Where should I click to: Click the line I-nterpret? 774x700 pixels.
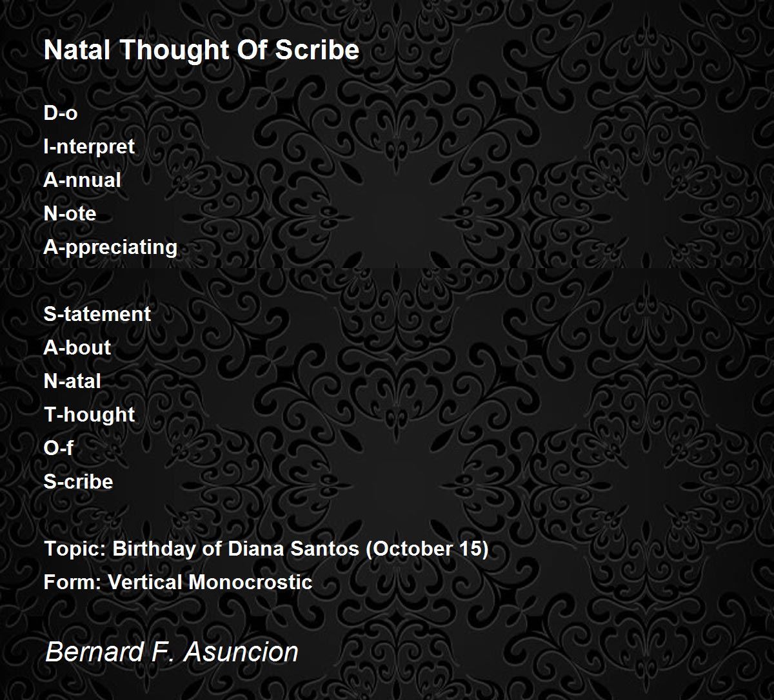tap(89, 147)
